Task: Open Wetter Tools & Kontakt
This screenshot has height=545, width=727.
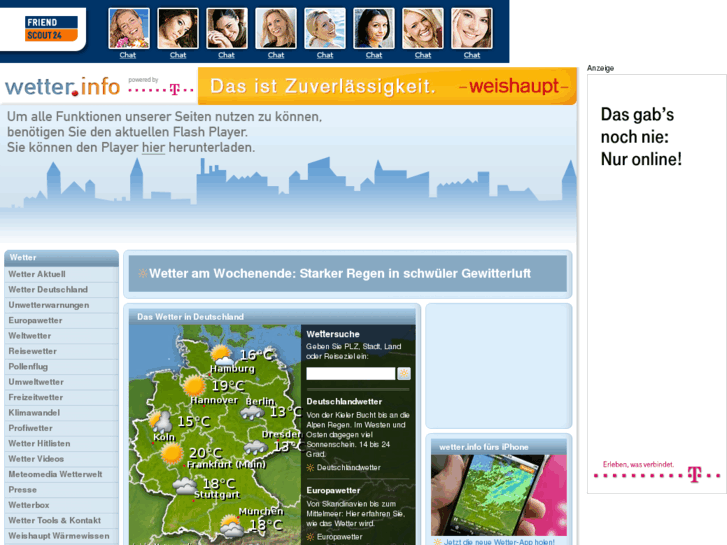Action: click(61, 520)
